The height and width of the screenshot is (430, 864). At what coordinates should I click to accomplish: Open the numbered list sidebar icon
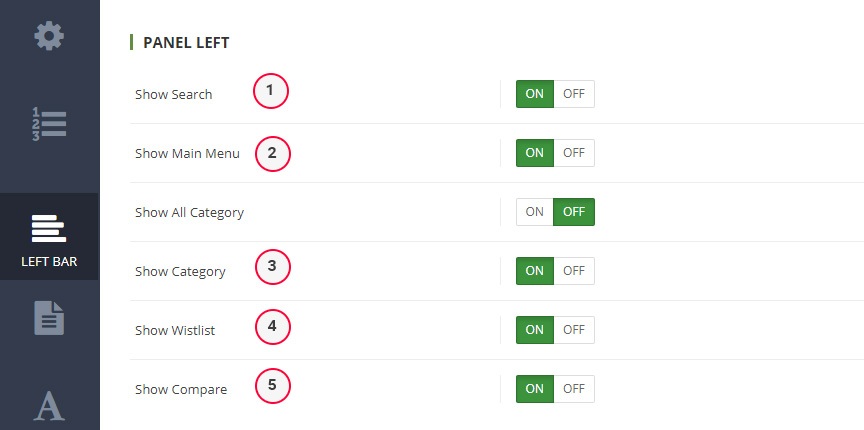[49, 123]
